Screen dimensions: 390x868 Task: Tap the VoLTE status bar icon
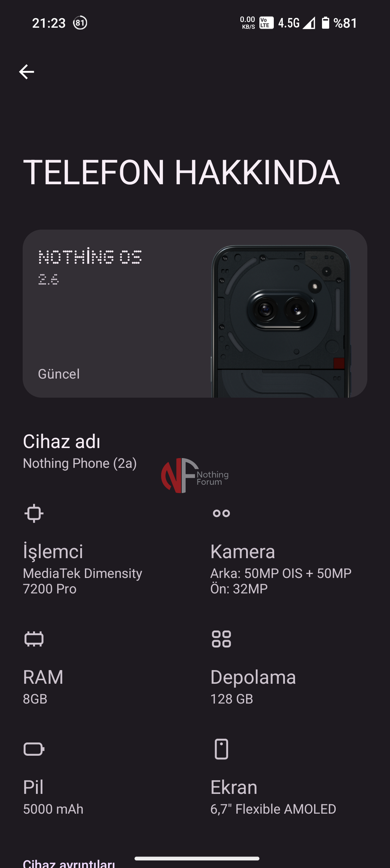266,23
